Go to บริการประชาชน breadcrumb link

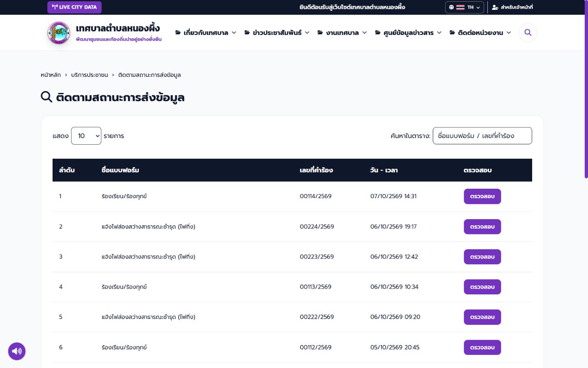(90, 75)
